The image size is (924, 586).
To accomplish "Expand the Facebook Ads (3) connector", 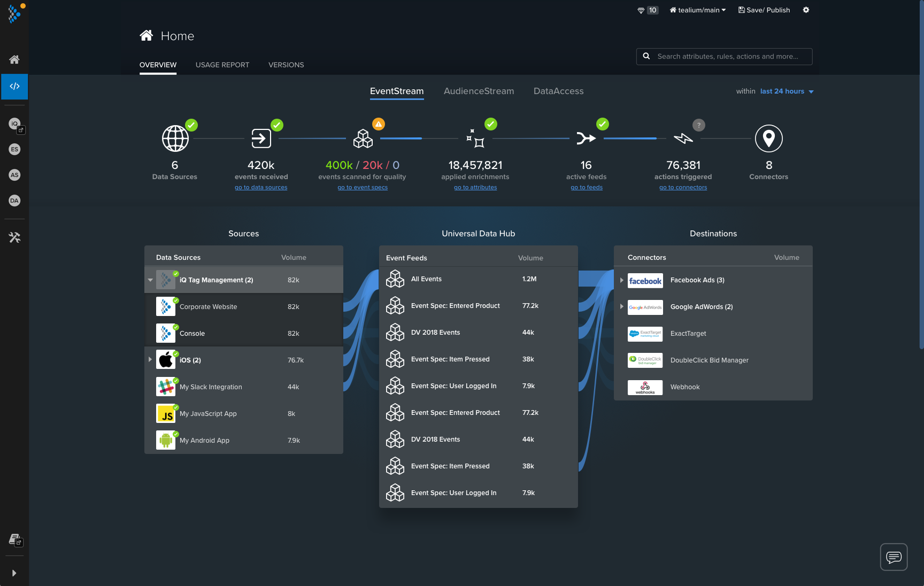I will (x=621, y=280).
